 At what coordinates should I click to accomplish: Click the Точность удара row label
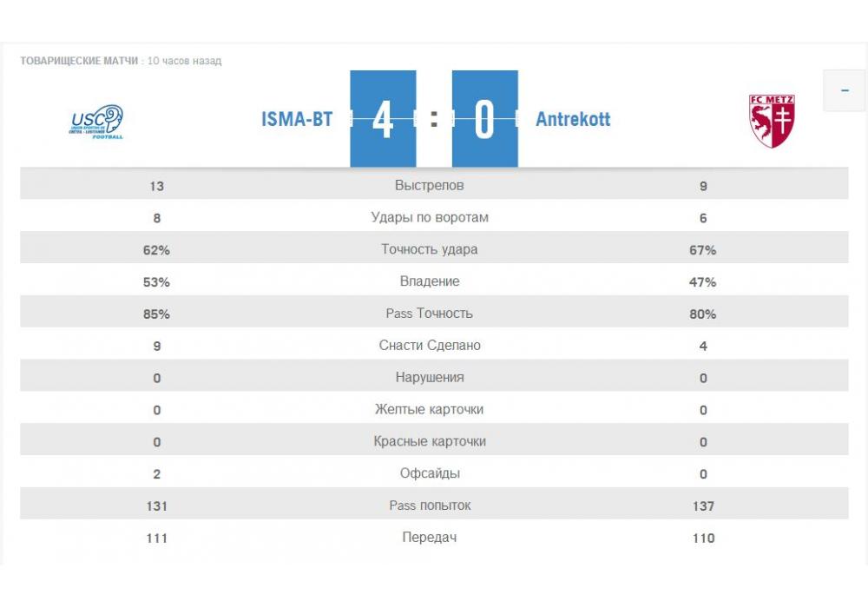(x=430, y=250)
